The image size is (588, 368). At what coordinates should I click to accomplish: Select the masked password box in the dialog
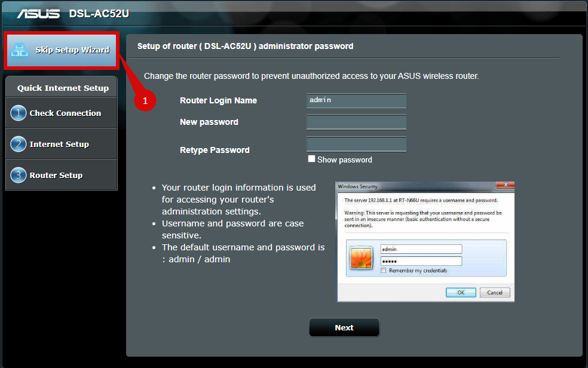click(421, 261)
